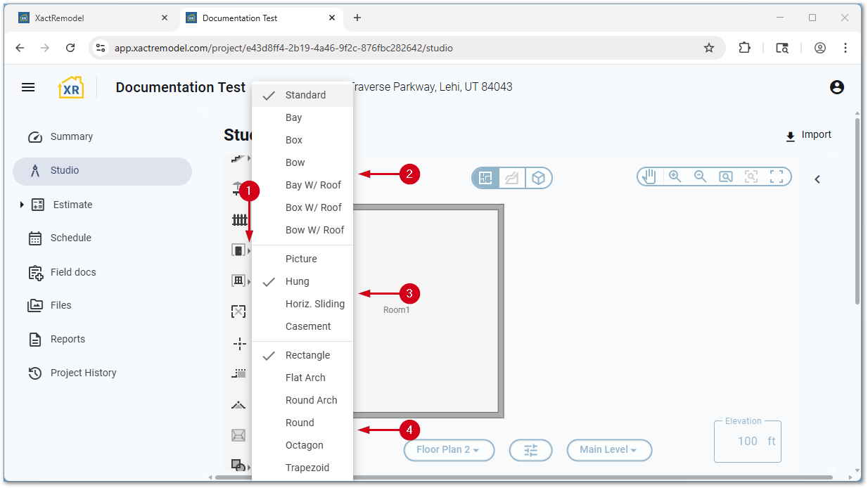Select the door placement tool
Viewport: 868px width, 488px height.
coord(238,249)
